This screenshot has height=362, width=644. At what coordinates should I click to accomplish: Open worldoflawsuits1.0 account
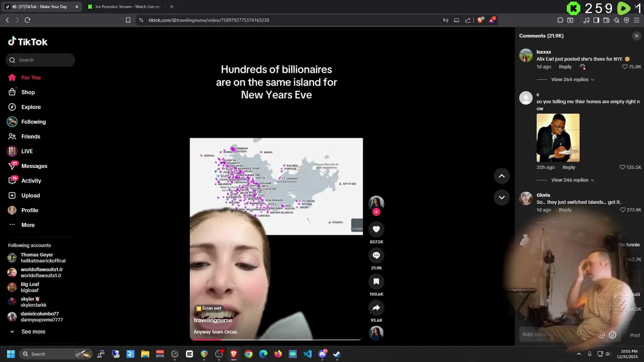pos(35,273)
